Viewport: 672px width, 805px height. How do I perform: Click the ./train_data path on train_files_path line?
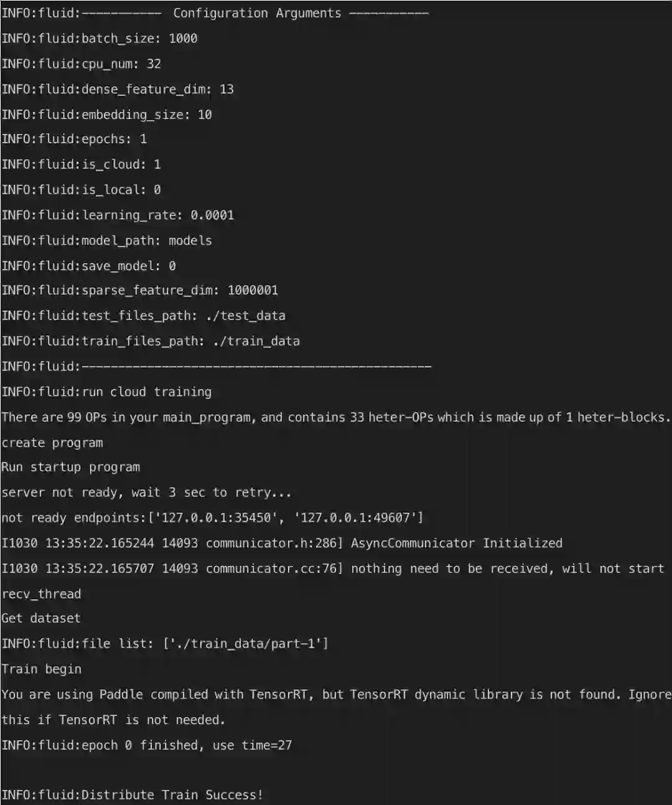(x=256, y=341)
